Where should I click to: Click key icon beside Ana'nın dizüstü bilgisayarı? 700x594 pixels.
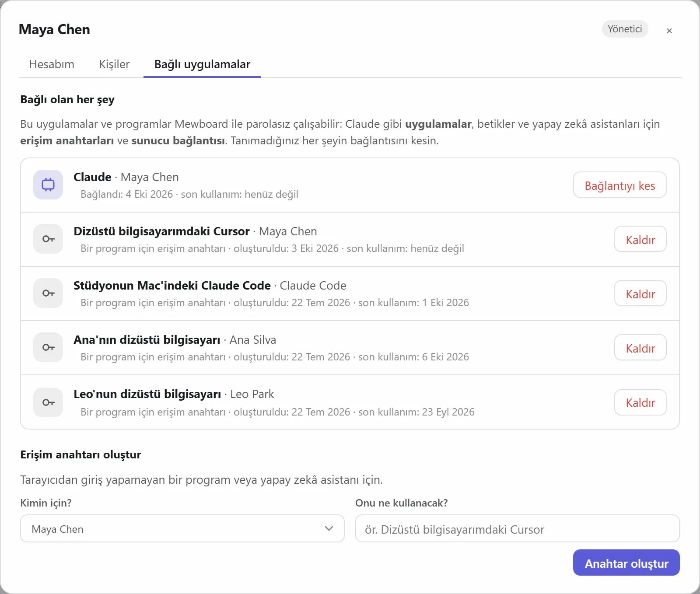coord(48,347)
